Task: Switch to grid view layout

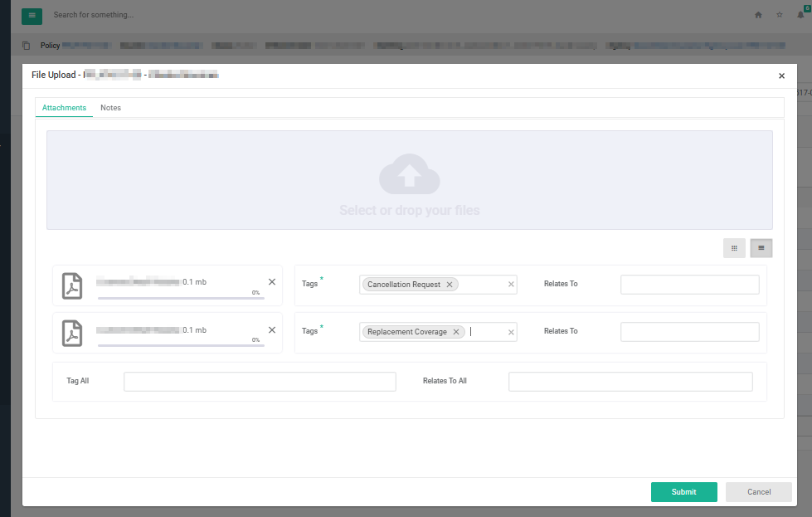Action: [x=734, y=248]
